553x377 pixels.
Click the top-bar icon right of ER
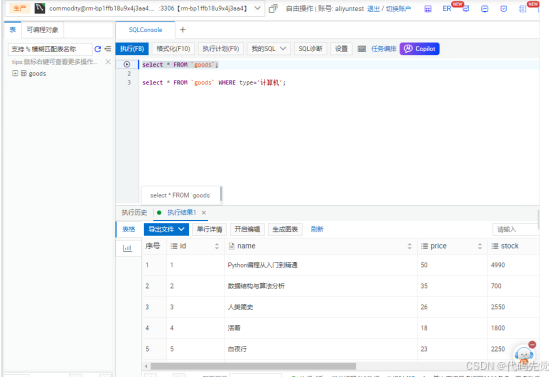click(x=466, y=9)
